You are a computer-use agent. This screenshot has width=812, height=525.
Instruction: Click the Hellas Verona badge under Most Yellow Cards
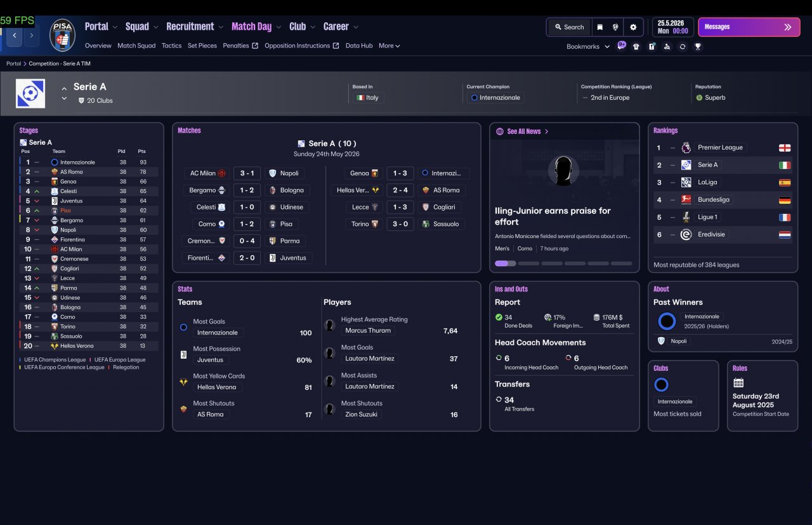tap(183, 382)
